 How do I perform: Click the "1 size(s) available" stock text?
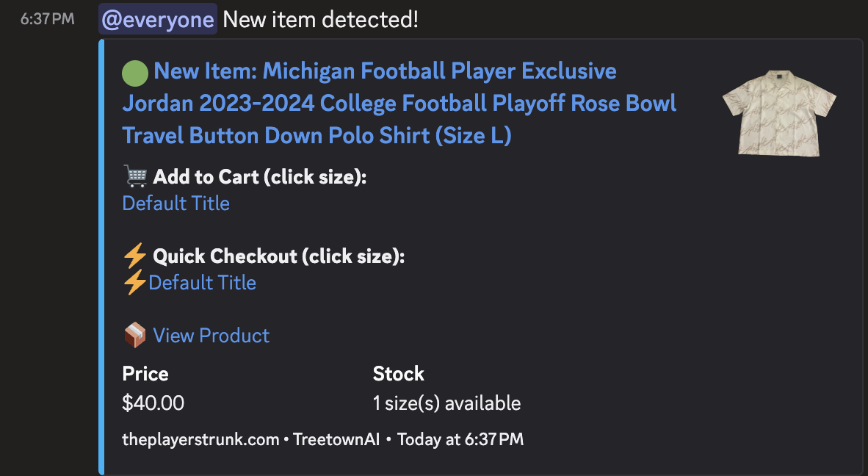click(x=446, y=403)
